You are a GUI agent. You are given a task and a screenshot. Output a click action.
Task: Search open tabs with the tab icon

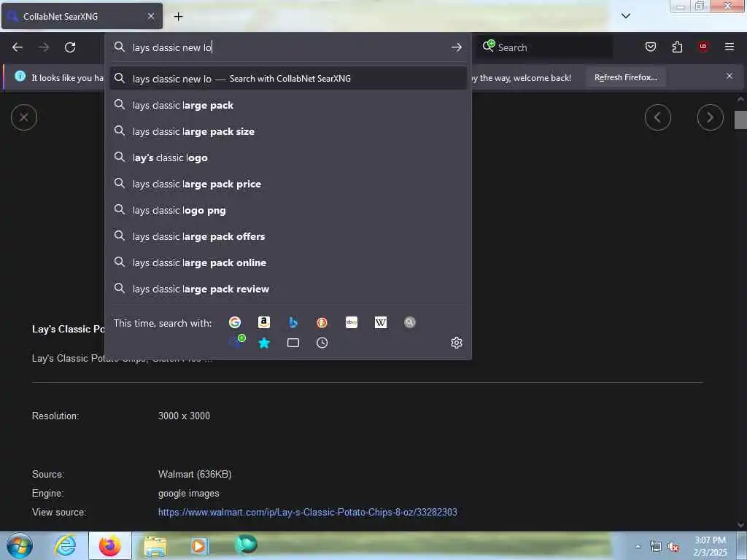click(293, 343)
